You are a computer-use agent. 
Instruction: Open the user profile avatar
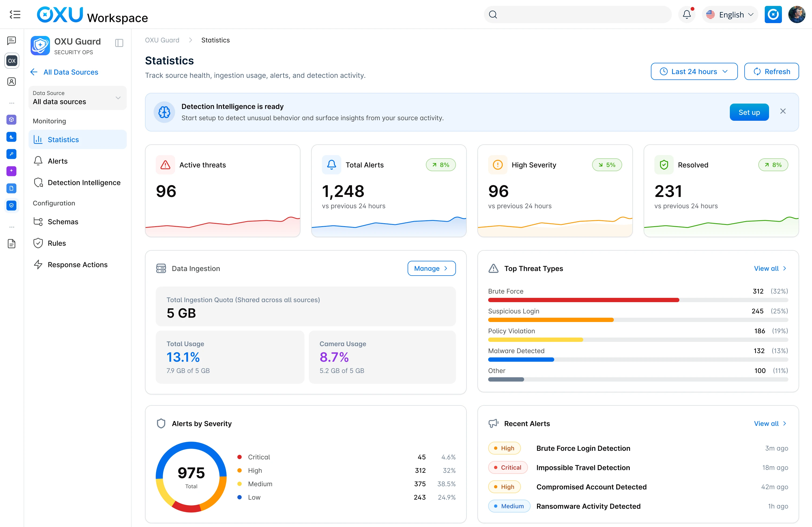click(x=797, y=14)
